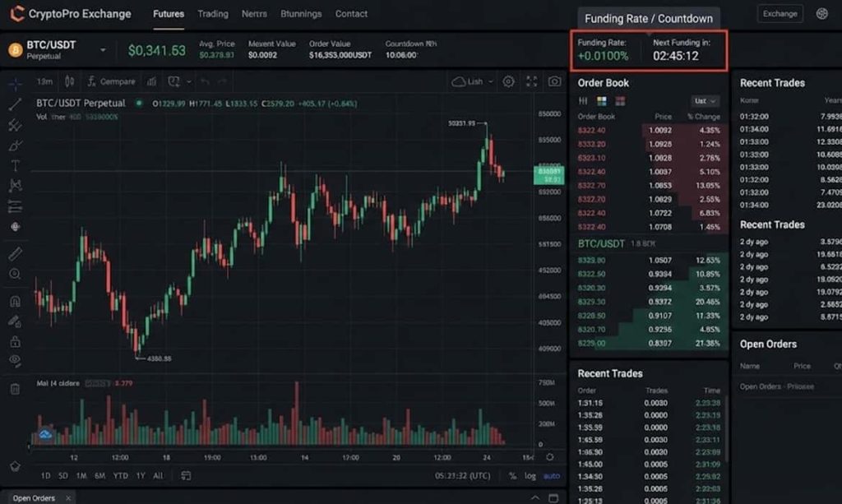The width and height of the screenshot is (842, 504).
Task: Open the Contact menu item
Action: click(351, 14)
